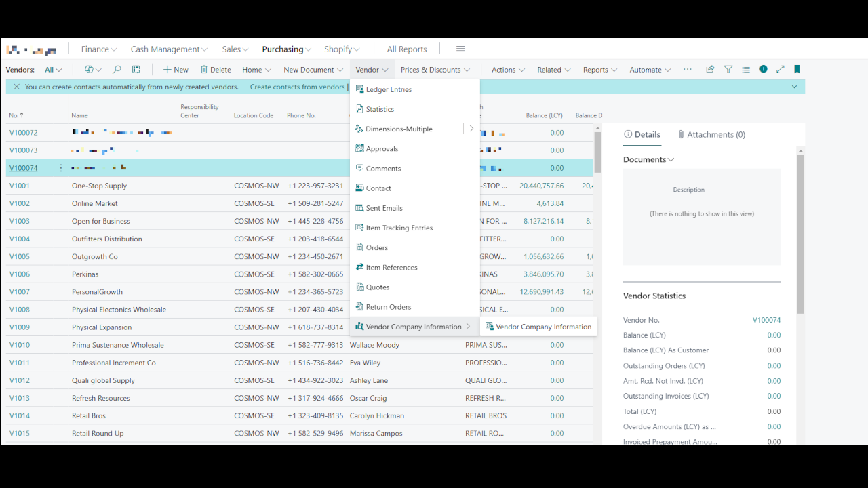Switch to the Details tab

tap(642, 134)
